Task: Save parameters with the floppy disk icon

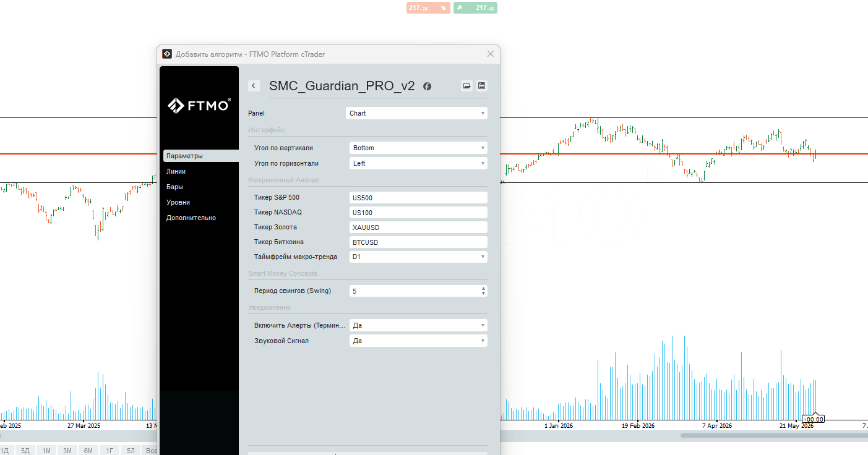Action: pyautogui.click(x=481, y=86)
